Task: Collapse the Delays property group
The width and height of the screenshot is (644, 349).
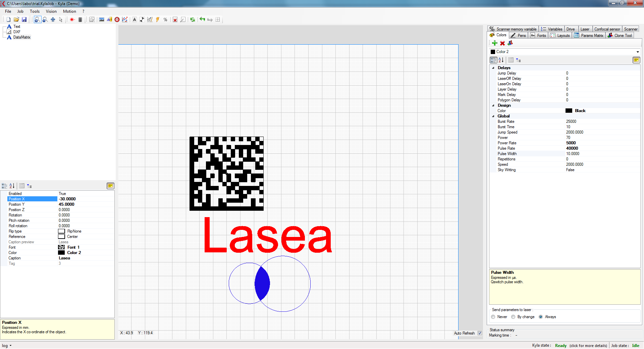Action: click(x=493, y=68)
